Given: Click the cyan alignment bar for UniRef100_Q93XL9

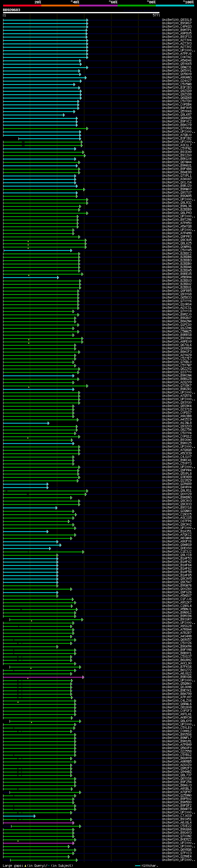Looking at the screenshot, I should [46, 20].
